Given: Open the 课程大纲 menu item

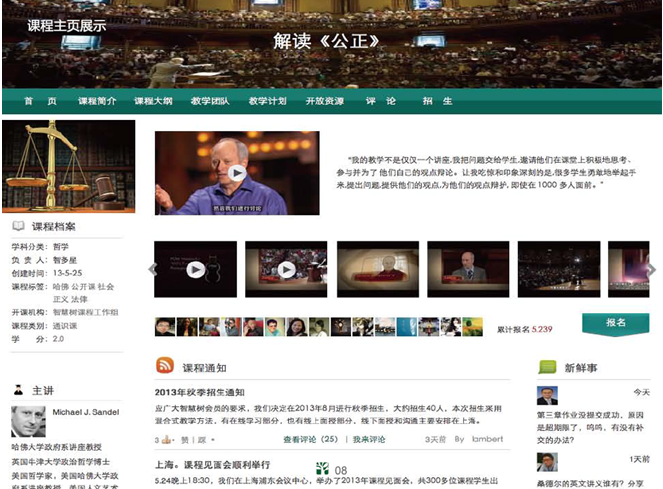Looking at the screenshot, I should click(153, 101).
